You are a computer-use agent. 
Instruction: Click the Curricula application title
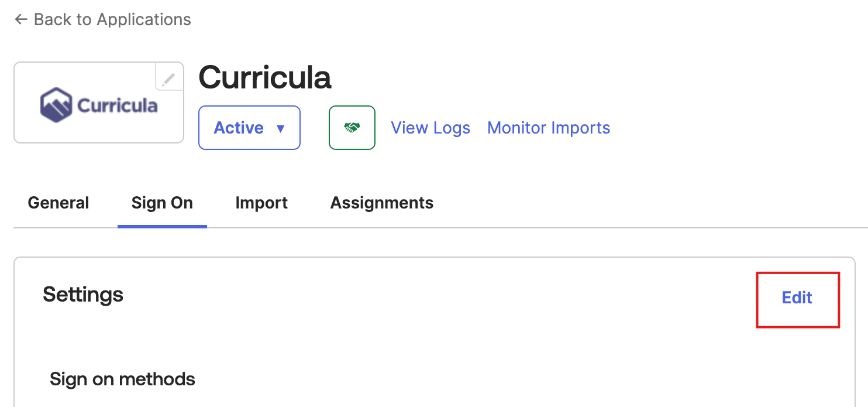265,77
